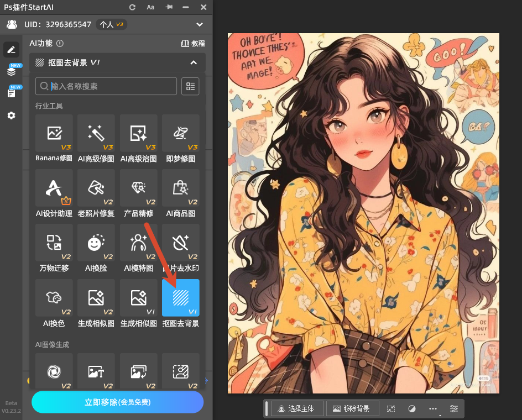This screenshot has height=420, width=522.
Task: Open the 教程 tutorial link
Action: pos(193,43)
